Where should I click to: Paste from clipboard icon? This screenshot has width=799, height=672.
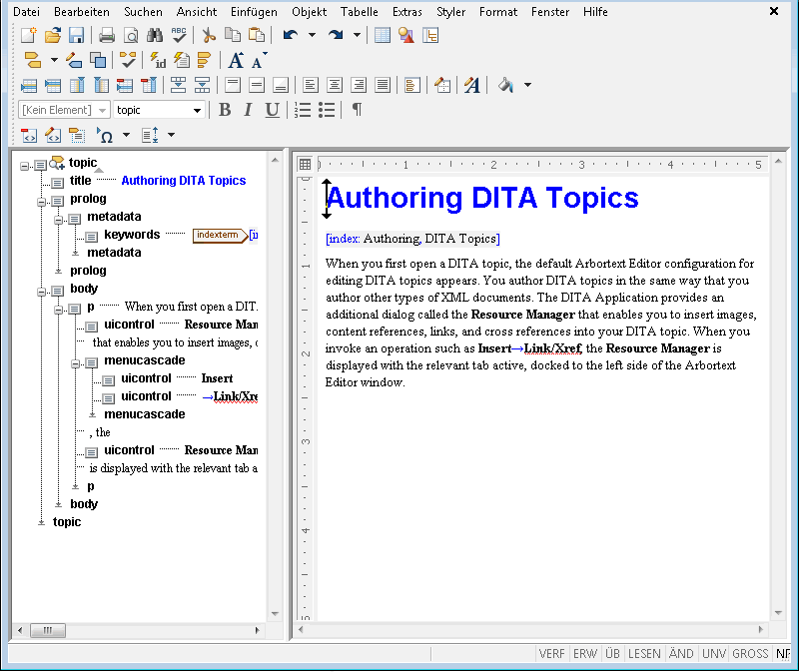[x=257, y=35]
